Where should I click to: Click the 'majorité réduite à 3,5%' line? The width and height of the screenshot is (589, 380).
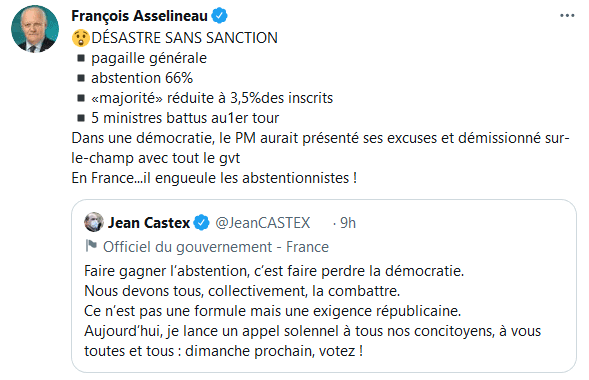tap(212, 98)
